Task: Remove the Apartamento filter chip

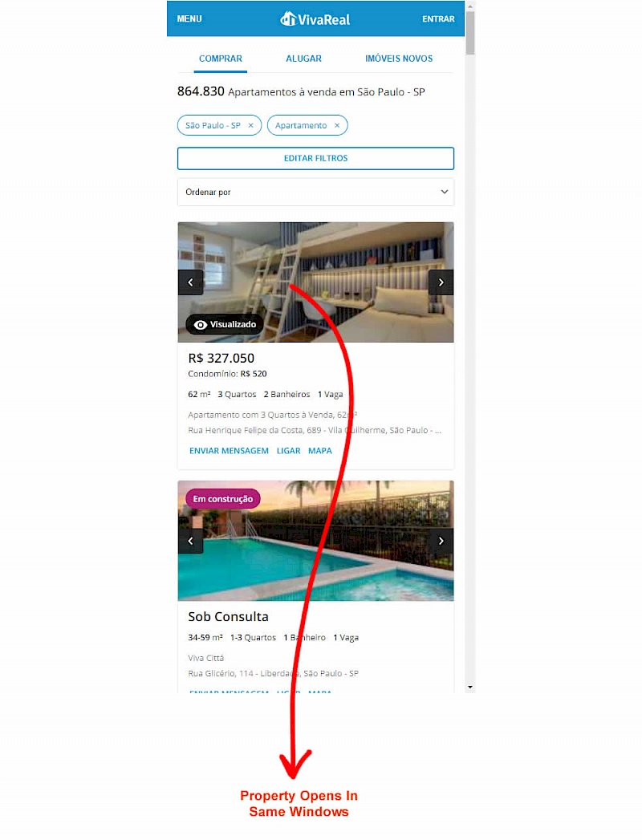Action: coord(337,125)
